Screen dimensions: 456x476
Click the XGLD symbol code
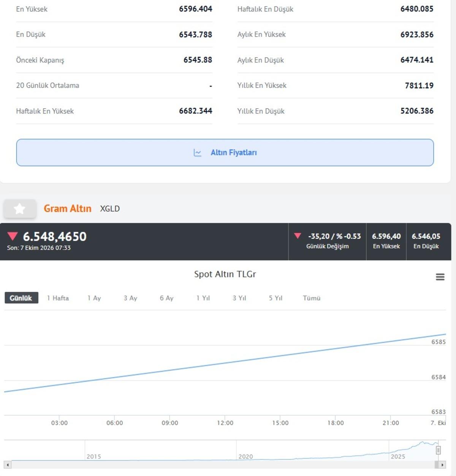click(110, 209)
